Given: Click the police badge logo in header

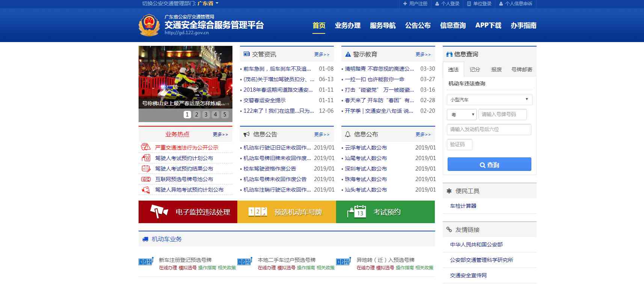Looking at the screenshot, I should point(149,25).
